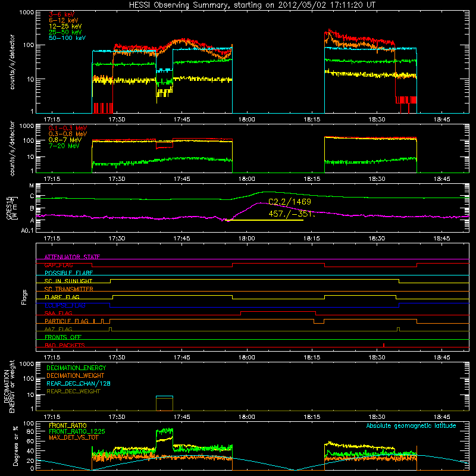Select the SC_IN_SUNLIGHT flag label

pos(68,281)
